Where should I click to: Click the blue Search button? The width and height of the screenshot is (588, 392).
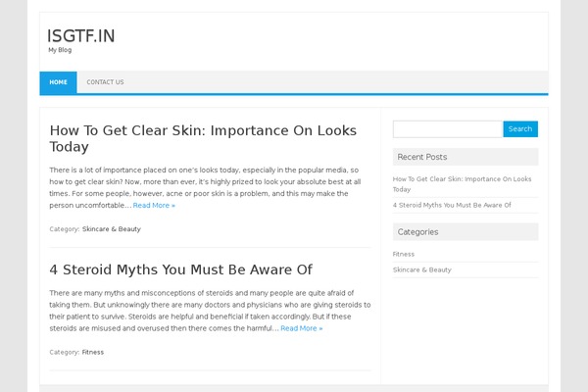[520, 129]
